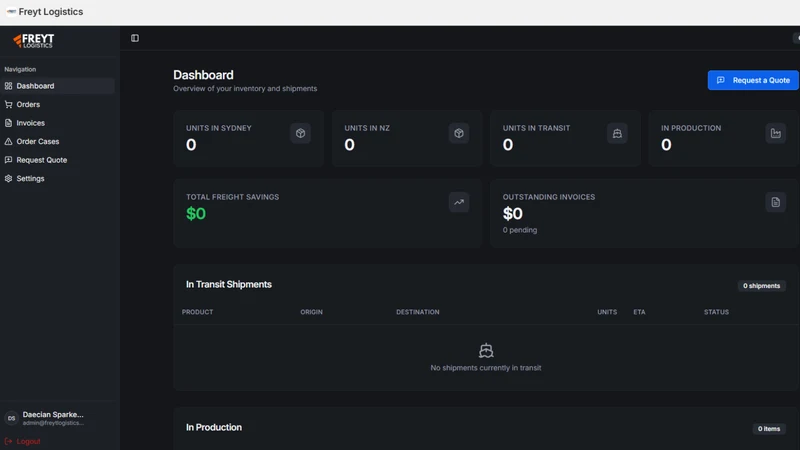
Task: Click the '0 pending' invoices text
Action: (x=520, y=230)
